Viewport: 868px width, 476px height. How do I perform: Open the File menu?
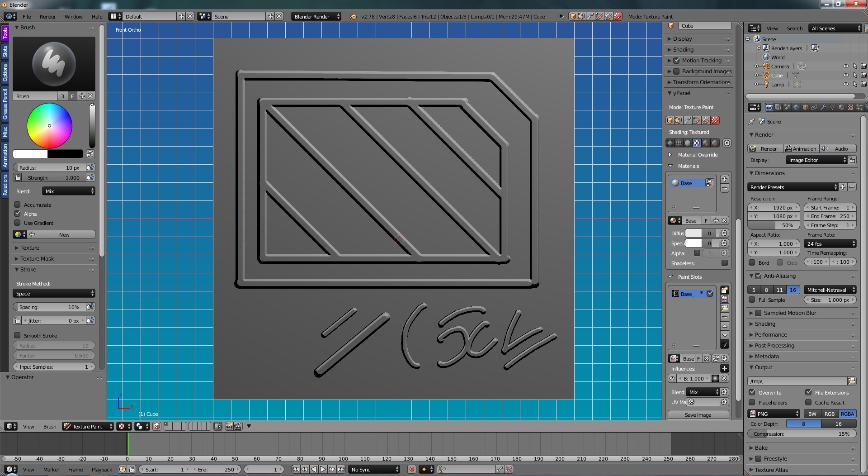tap(27, 16)
